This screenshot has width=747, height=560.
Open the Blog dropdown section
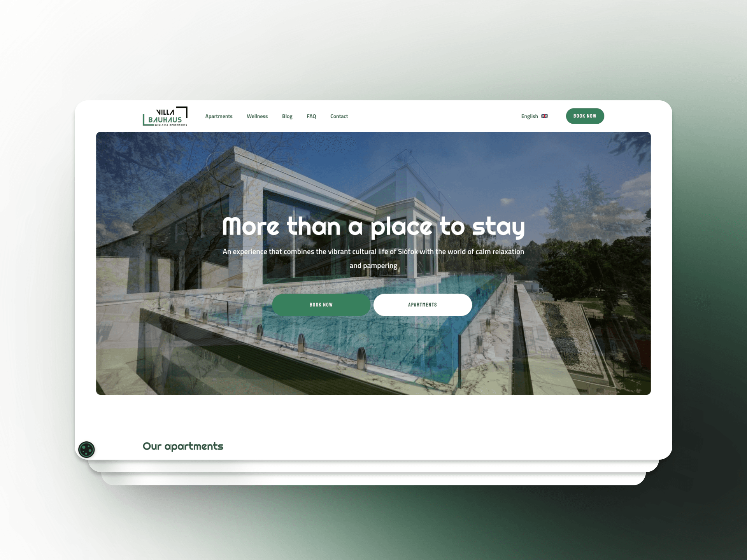pyautogui.click(x=286, y=116)
